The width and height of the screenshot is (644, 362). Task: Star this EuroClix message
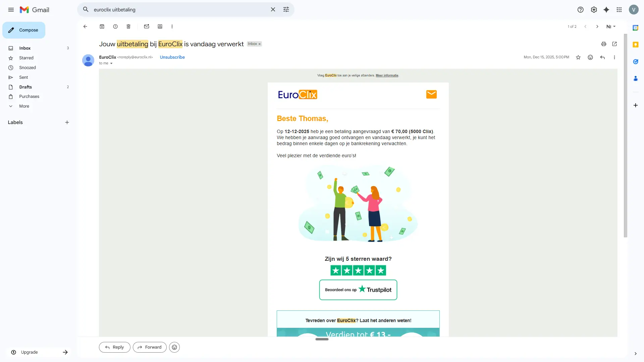[x=578, y=57]
